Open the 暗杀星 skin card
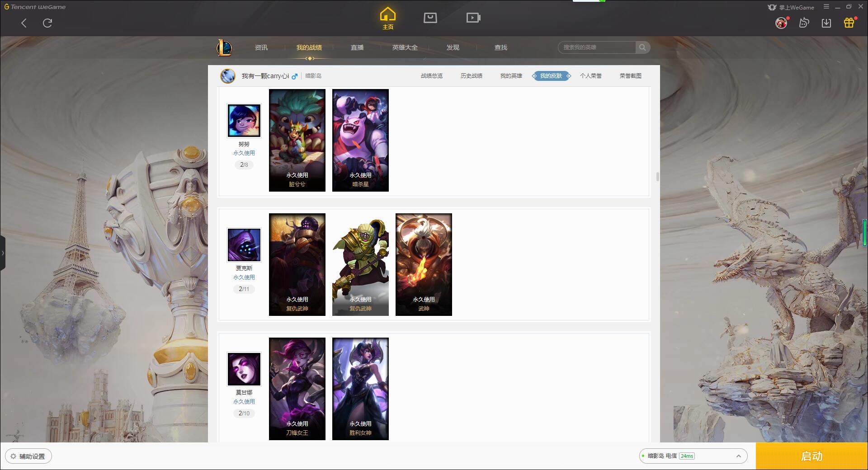The height and width of the screenshot is (470, 868). pos(360,140)
